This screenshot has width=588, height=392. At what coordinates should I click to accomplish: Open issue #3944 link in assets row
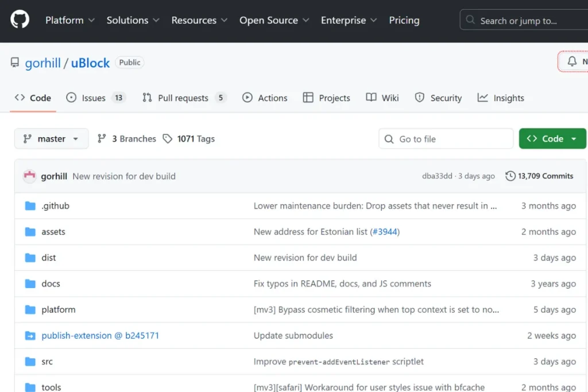pos(384,232)
